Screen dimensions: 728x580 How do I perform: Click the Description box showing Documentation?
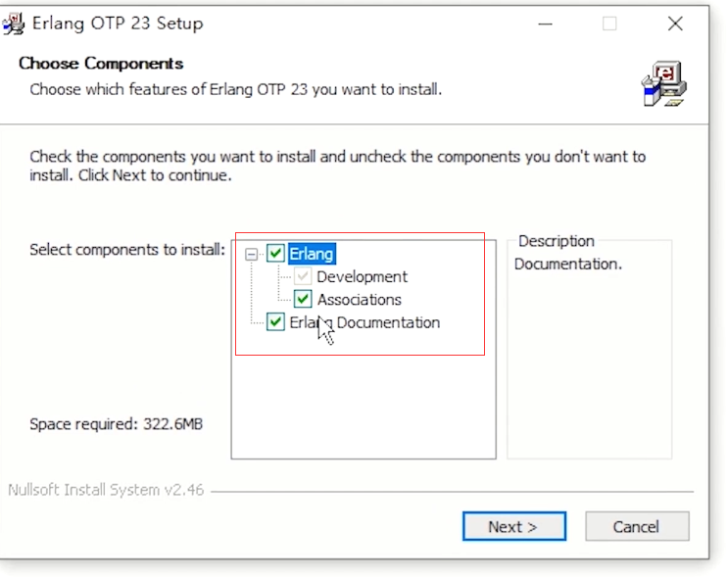589,349
